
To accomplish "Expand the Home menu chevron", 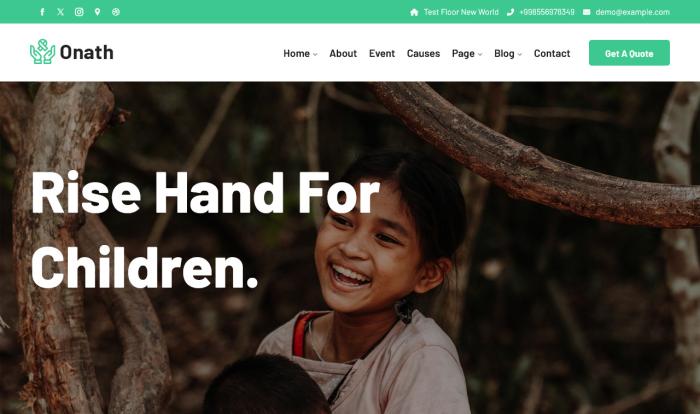I will (x=315, y=54).
